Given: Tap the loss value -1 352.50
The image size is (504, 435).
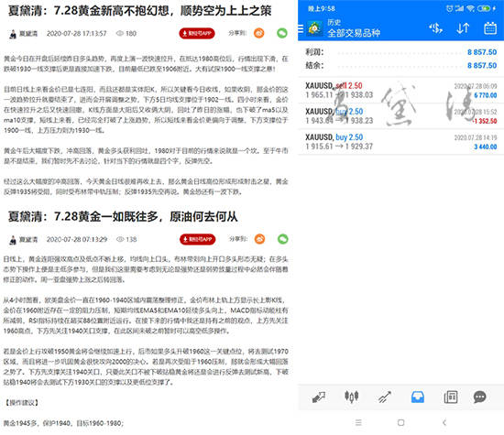Looking at the screenshot, I should pos(485,121).
